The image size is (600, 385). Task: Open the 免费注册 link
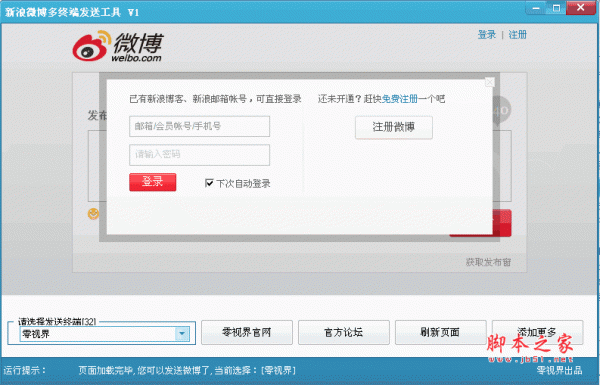click(x=399, y=99)
